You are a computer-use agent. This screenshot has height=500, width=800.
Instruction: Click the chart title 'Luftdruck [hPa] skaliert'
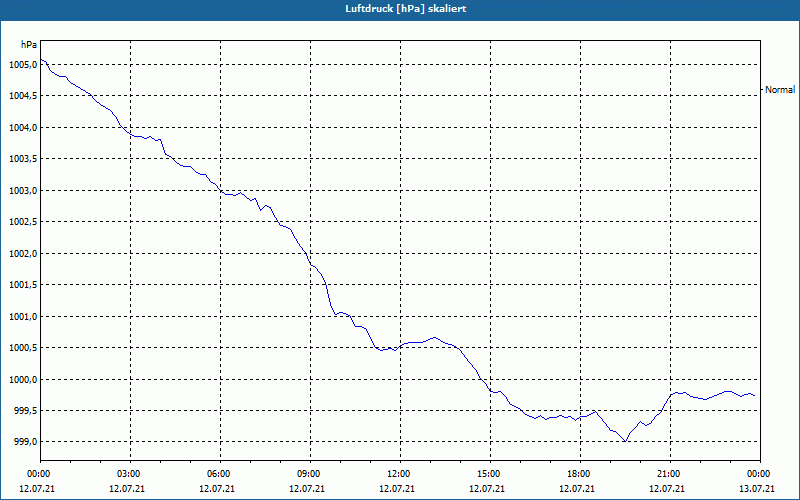405,9
